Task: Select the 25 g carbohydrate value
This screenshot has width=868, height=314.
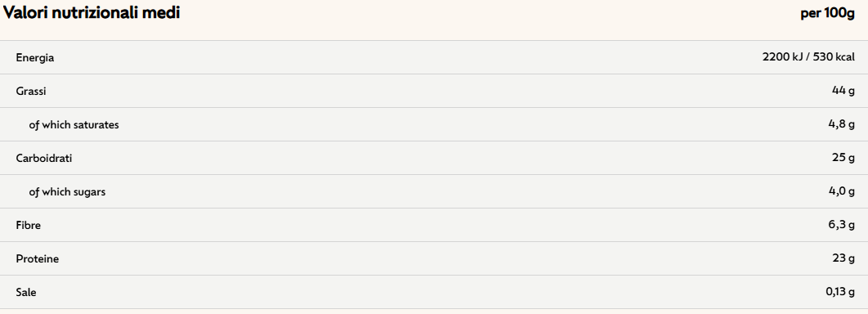Action: 843,159
